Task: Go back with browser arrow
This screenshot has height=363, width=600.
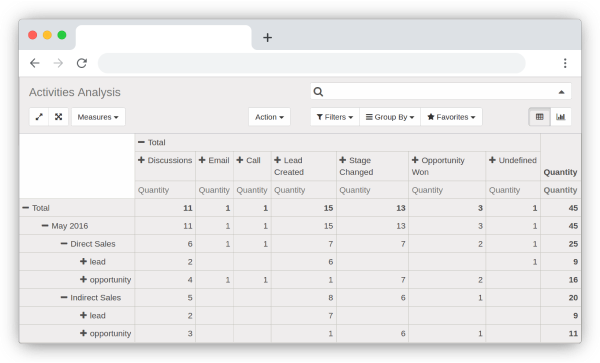Action: pyautogui.click(x=35, y=63)
